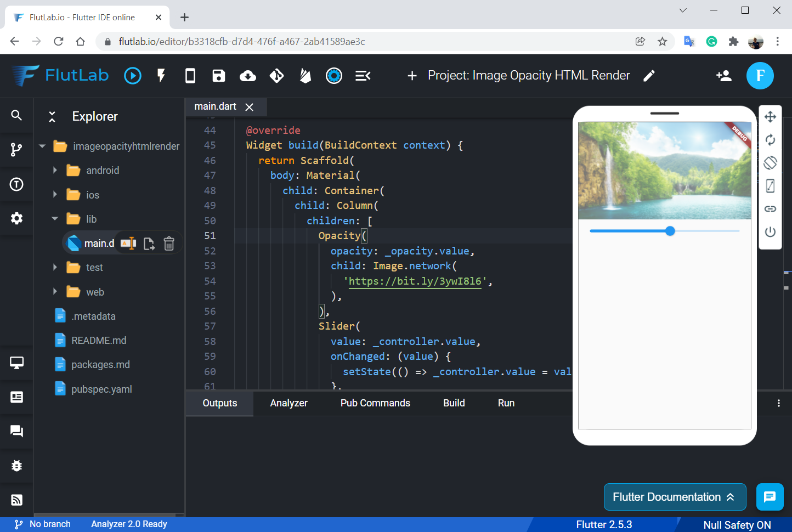Open pubspec.yaml file
The width and height of the screenshot is (792, 532).
(x=101, y=389)
